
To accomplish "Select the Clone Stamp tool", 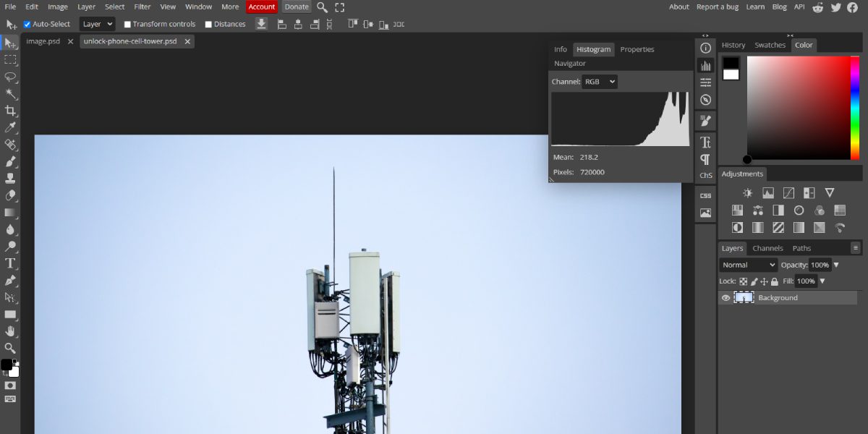I will point(10,177).
